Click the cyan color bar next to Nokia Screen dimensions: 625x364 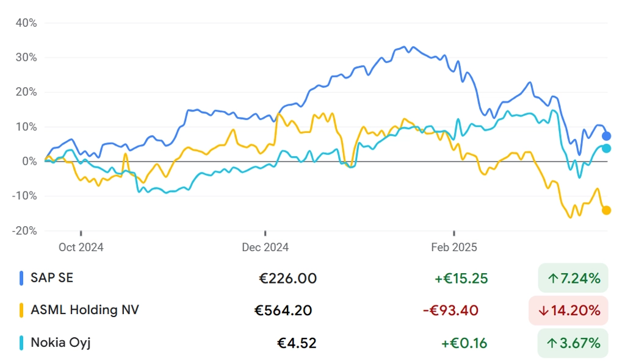coord(22,342)
